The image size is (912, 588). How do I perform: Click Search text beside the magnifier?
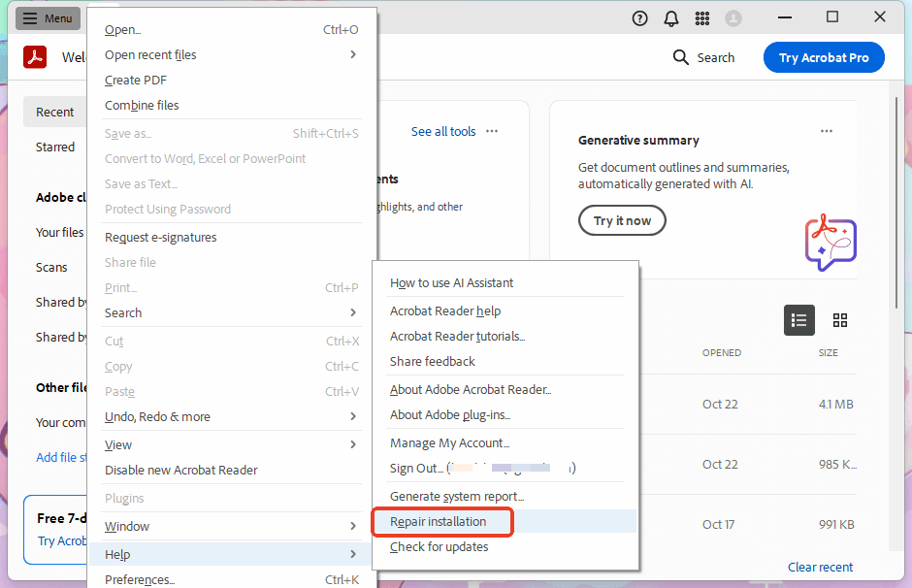(715, 57)
